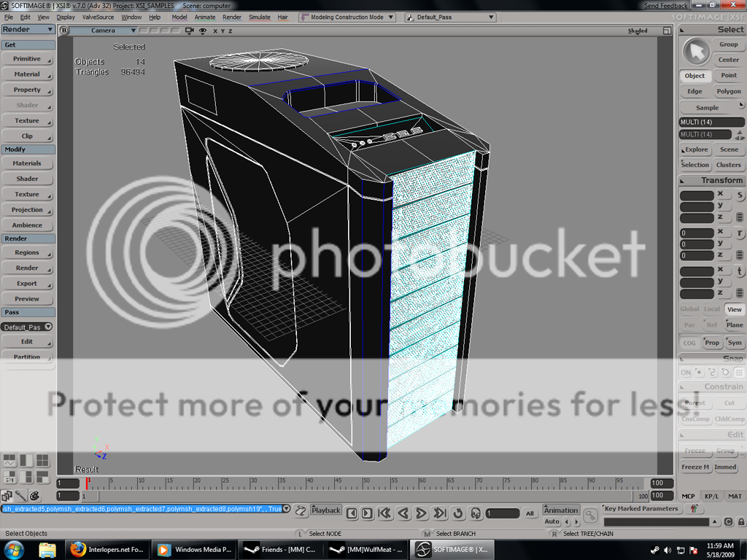The width and height of the screenshot is (747, 560).
Task: Click the set keyframe key icon
Action: [x=590, y=516]
